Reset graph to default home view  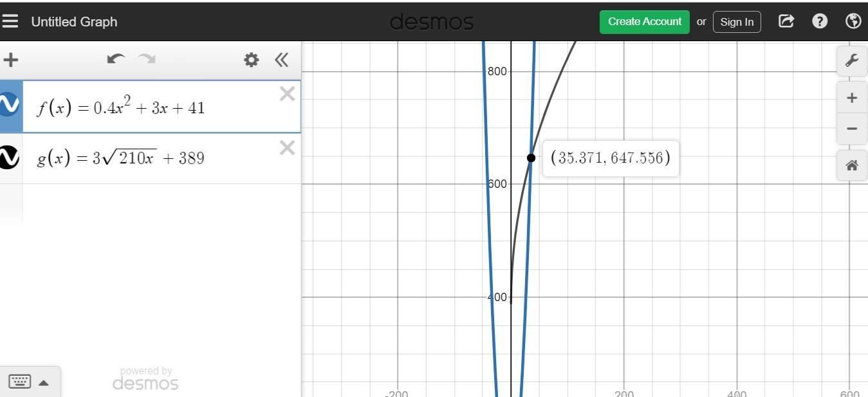pos(852,165)
